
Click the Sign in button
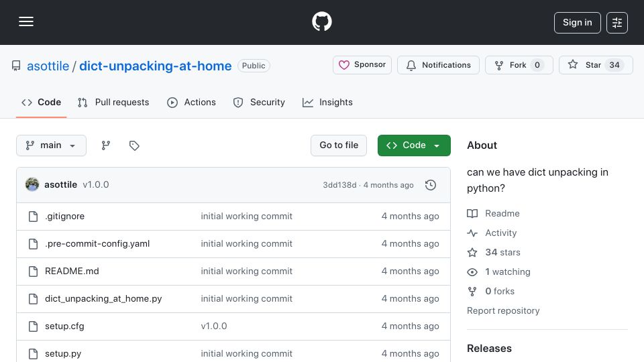[577, 23]
